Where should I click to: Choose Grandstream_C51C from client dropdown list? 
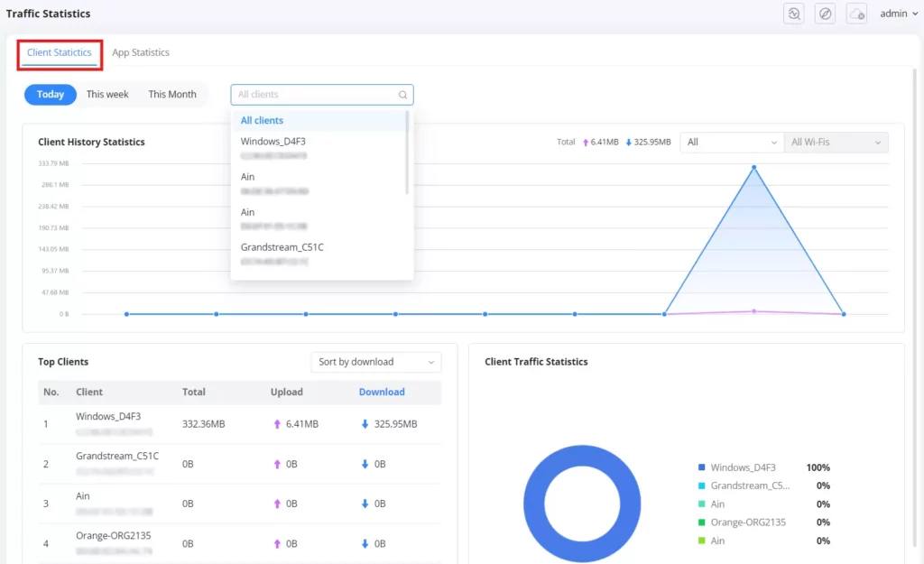tap(282, 247)
